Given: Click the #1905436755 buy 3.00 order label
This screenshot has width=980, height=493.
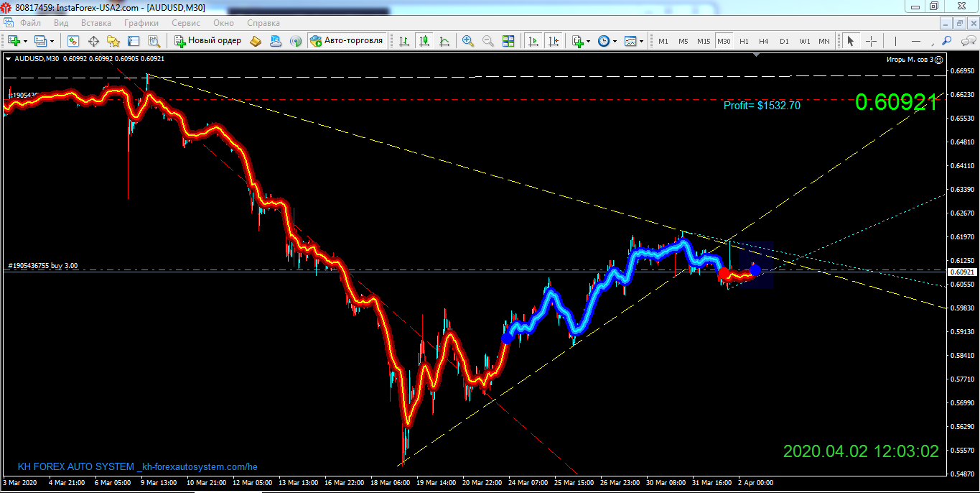Looking at the screenshot, I should pyautogui.click(x=43, y=266).
